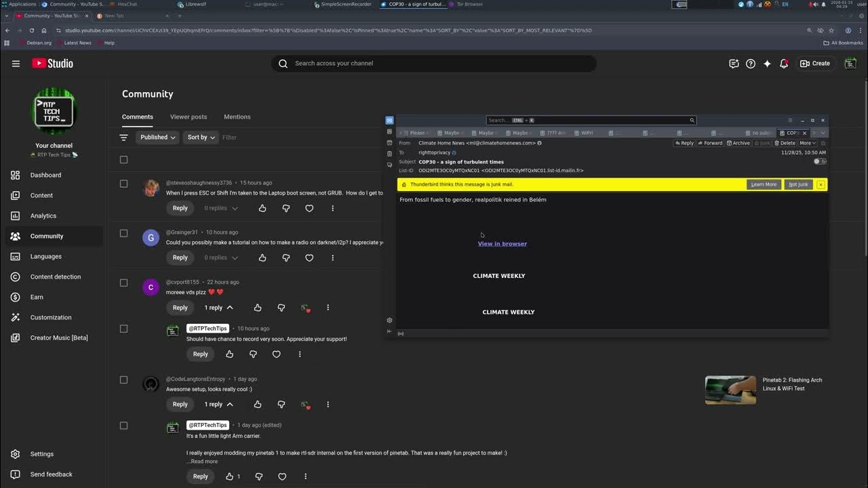Open the YouTube Studio hamburger menu
The width and height of the screenshot is (868, 488).
coord(16,64)
